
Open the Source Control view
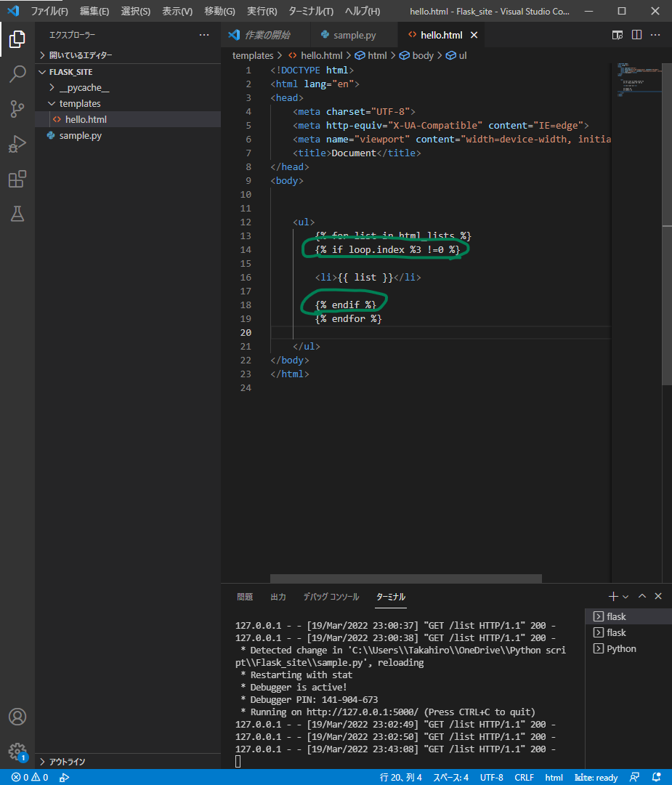click(17, 109)
